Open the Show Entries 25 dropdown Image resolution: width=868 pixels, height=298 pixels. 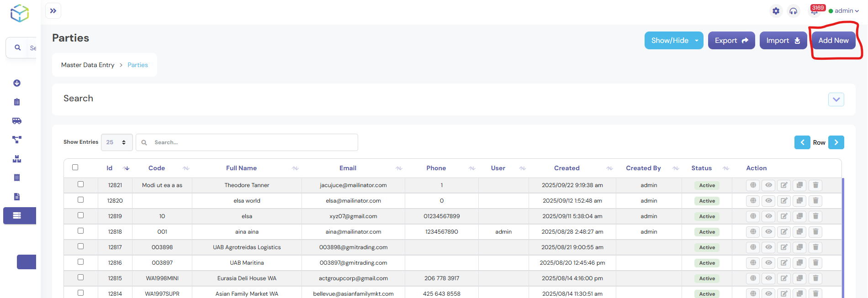pos(116,142)
